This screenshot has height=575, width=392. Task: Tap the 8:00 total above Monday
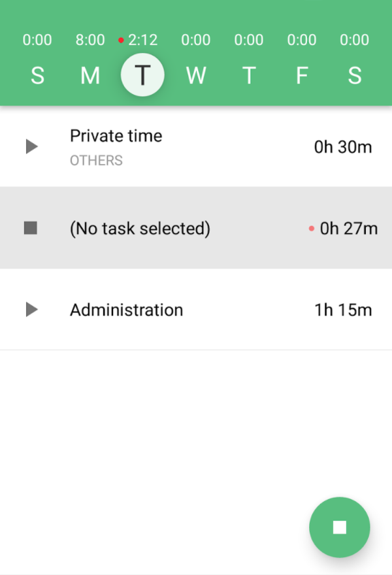pos(90,40)
